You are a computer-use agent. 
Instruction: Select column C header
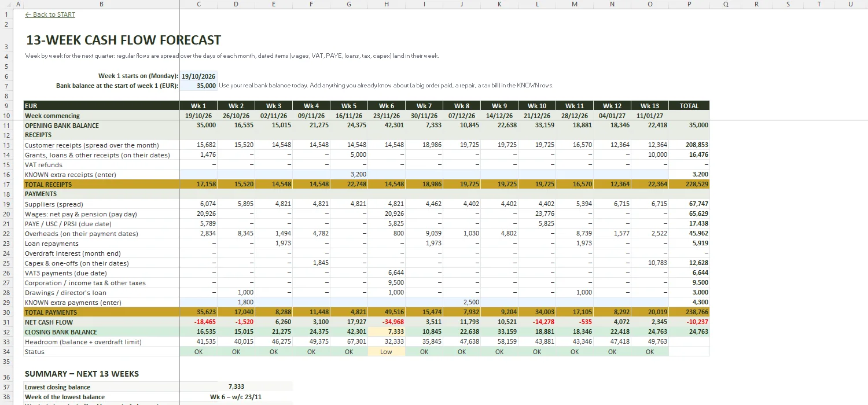[x=198, y=4]
